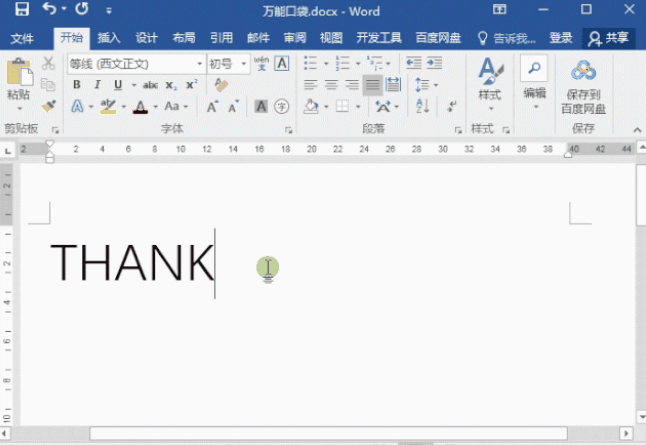Toggle strikethrough abc formatting
The image size is (646, 445).
tap(150, 85)
